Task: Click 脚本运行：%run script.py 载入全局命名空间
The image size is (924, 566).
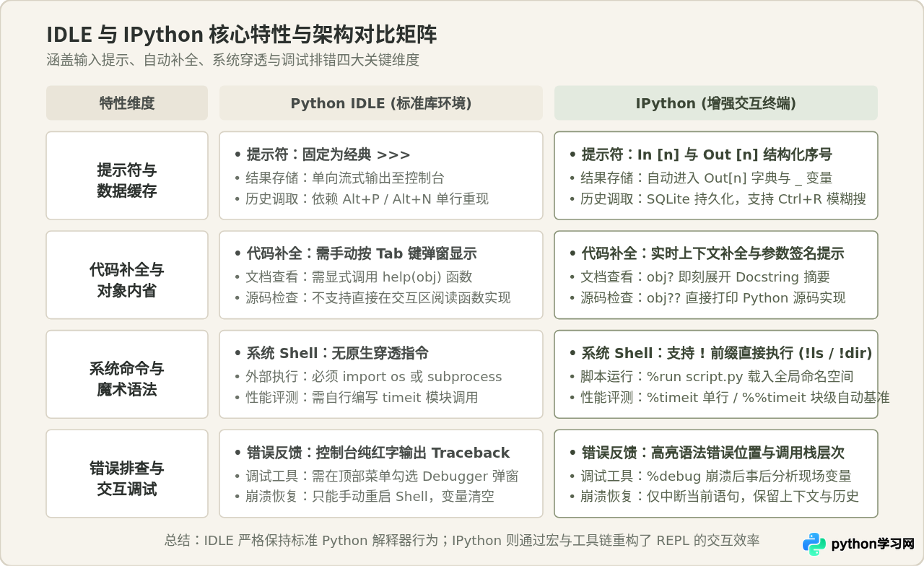Action: (x=711, y=377)
